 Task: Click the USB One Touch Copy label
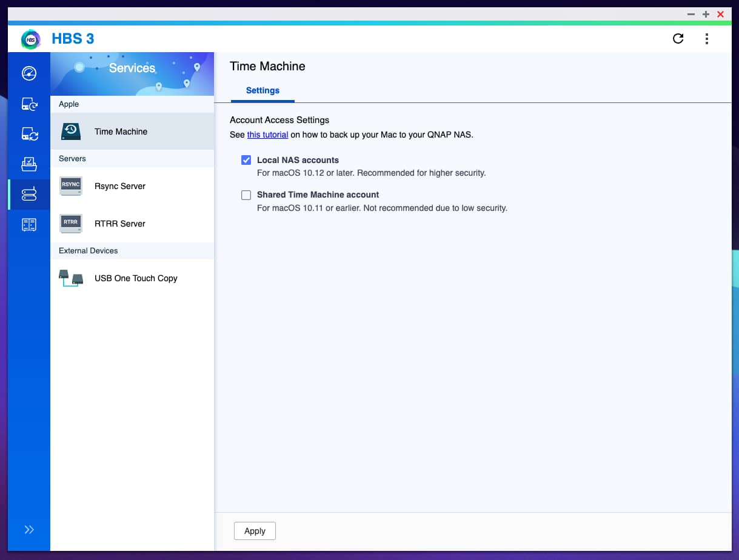[136, 278]
